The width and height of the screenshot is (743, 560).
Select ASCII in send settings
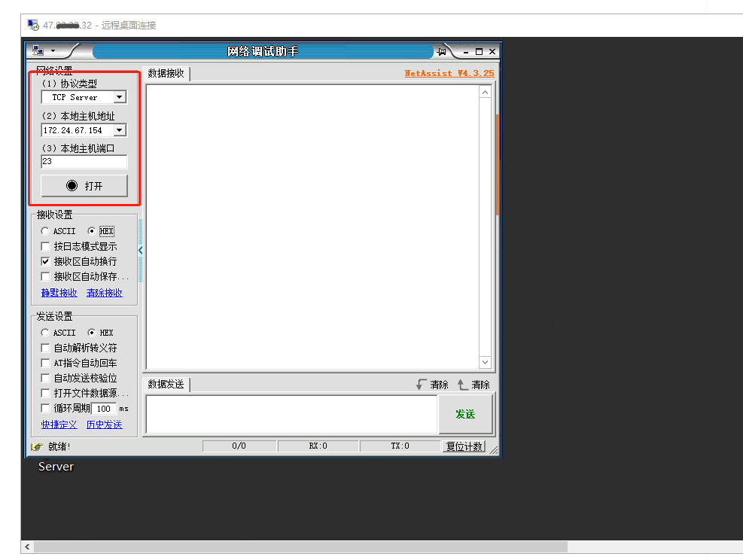[x=45, y=333]
